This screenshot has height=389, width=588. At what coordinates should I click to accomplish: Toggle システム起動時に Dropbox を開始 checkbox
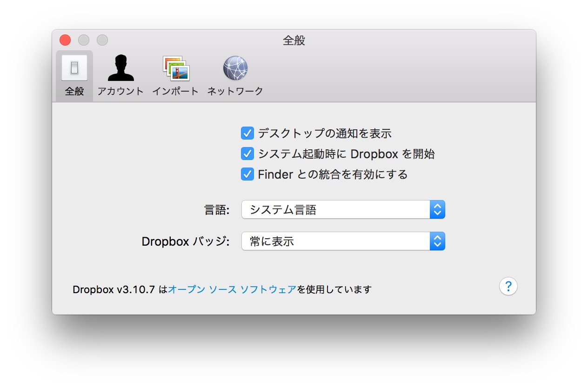247,154
